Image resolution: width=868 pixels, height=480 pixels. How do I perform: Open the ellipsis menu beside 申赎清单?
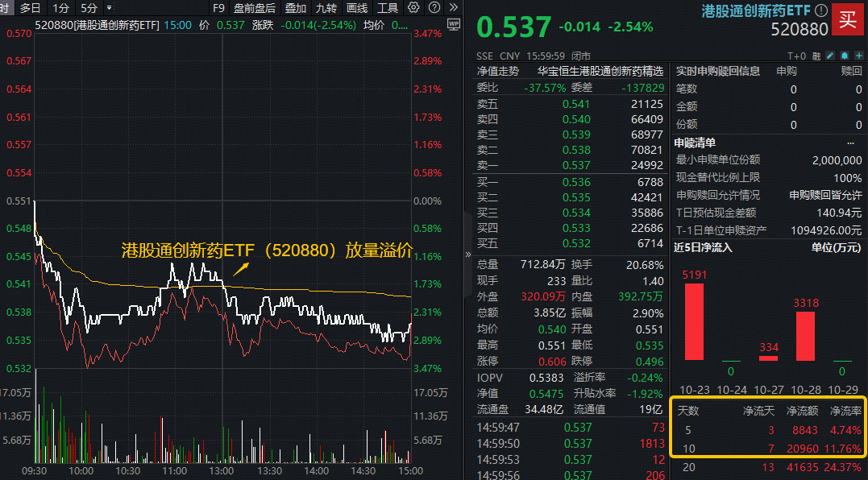850,143
